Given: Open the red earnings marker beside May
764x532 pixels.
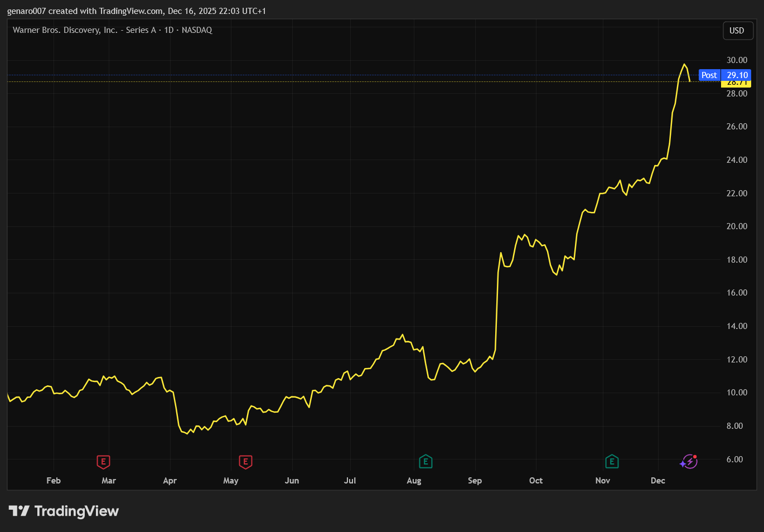Looking at the screenshot, I should pos(245,462).
